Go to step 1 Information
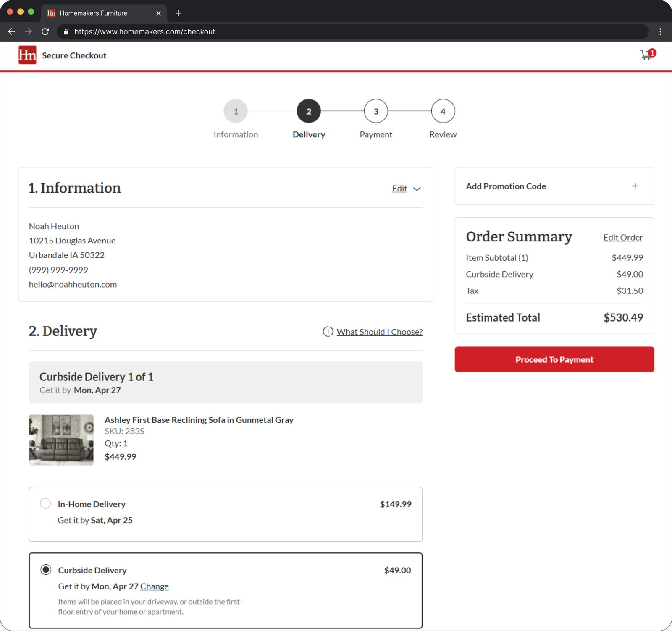This screenshot has height=631, width=672. tap(236, 111)
